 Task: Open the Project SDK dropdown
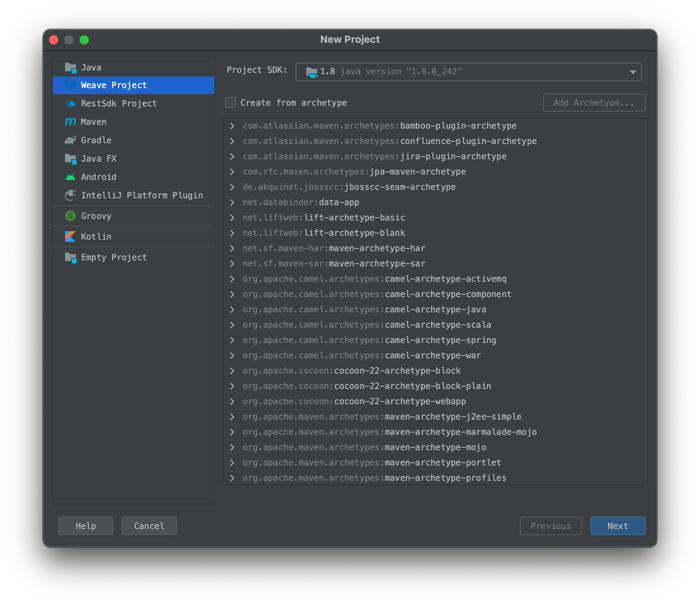632,72
